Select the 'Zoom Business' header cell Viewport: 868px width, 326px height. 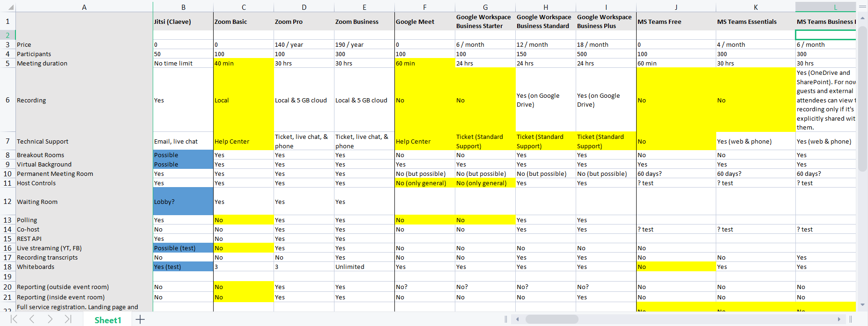364,22
